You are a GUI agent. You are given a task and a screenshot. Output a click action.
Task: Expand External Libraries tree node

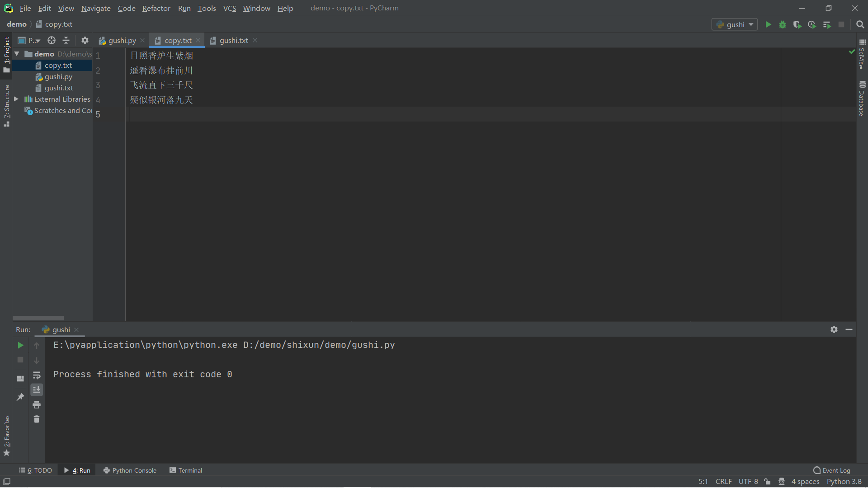point(16,99)
